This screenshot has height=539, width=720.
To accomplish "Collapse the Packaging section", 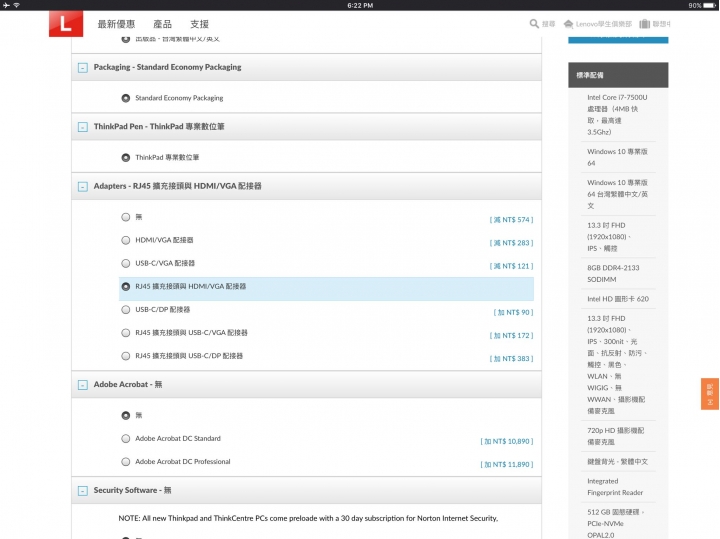I will point(83,68).
